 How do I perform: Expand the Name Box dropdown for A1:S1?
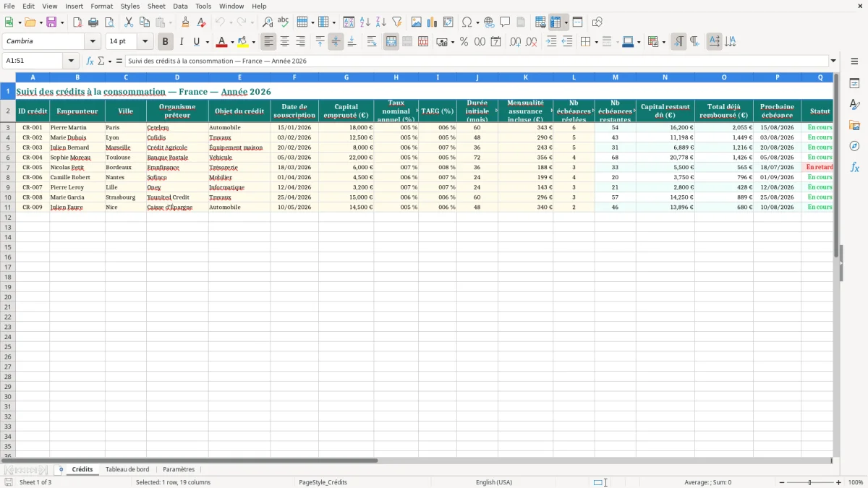click(71, 61)
